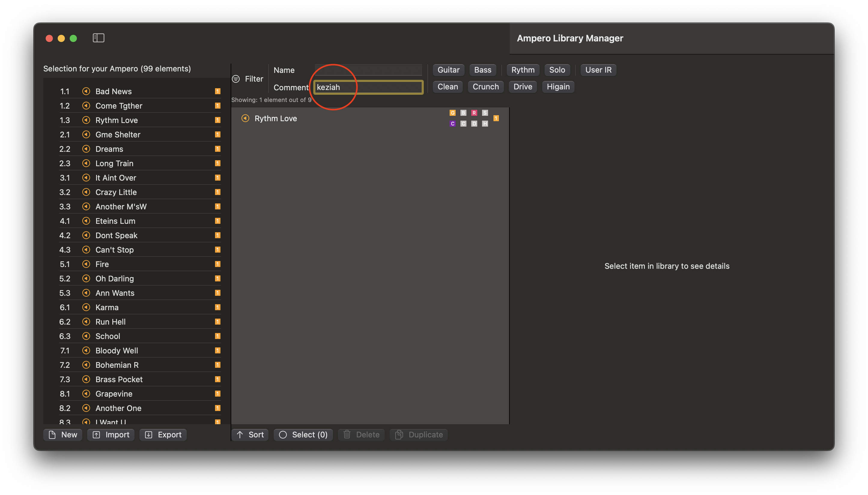Click the Higain tone filter tab
The width and height of the screenshot is (868, 495).
(558, 86)
